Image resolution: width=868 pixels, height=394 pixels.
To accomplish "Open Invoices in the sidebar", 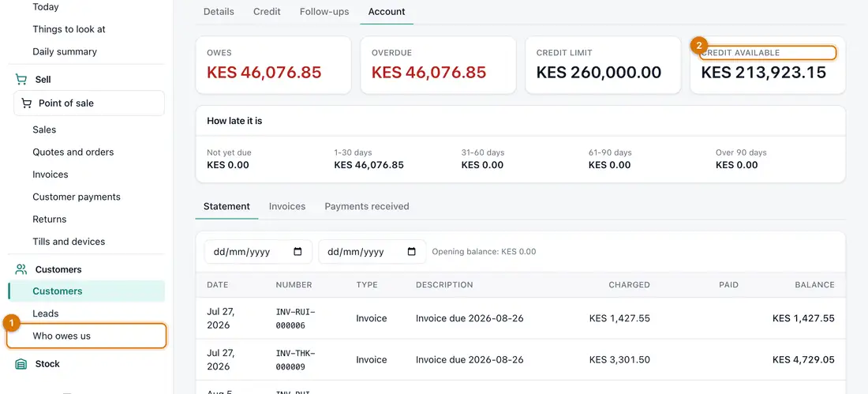I will point(51,174).
